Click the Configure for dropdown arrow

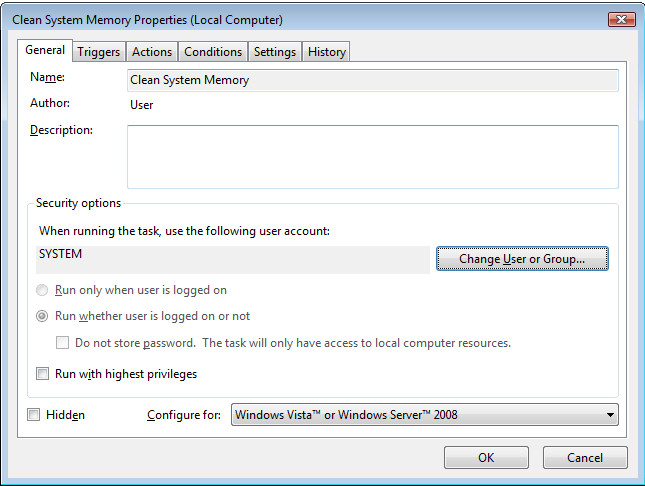[x=609, y=415]
